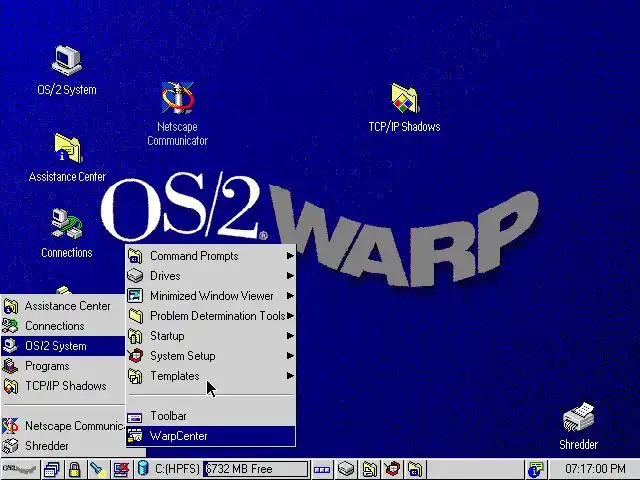Image resolution: width=640 pixels, height=480 pixels.
Task: Click the disk cylinder icon beside C:(HPFS)
Action: coord(143,468)
